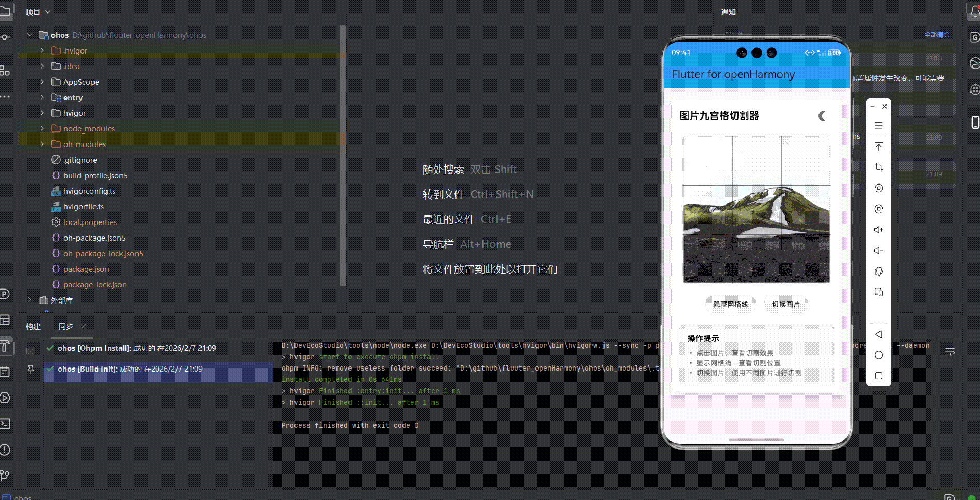Open the Build hammer tool window
980x500 pixels.
click(x=5, y=346)
